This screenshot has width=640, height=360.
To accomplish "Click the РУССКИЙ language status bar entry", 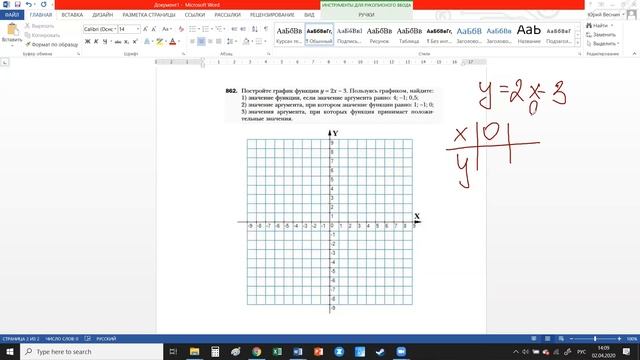I will [x=106, y=338].
